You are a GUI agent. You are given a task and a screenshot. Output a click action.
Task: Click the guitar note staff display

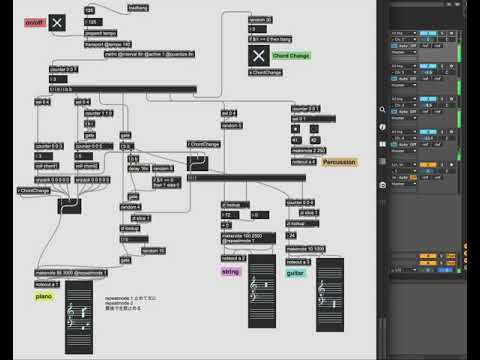tap(330, 295)
